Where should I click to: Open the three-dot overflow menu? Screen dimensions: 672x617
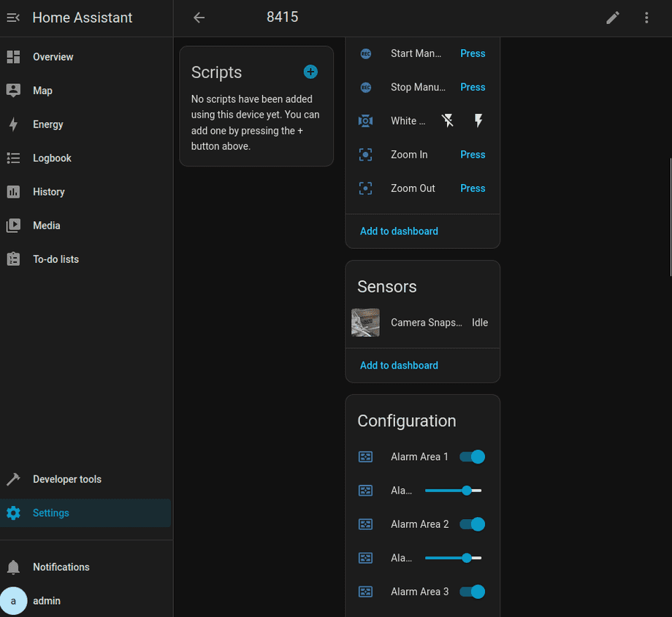646,17
